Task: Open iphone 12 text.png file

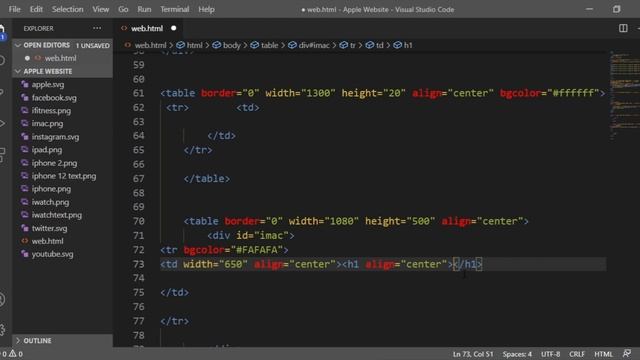Action: [x=62, y=176]
